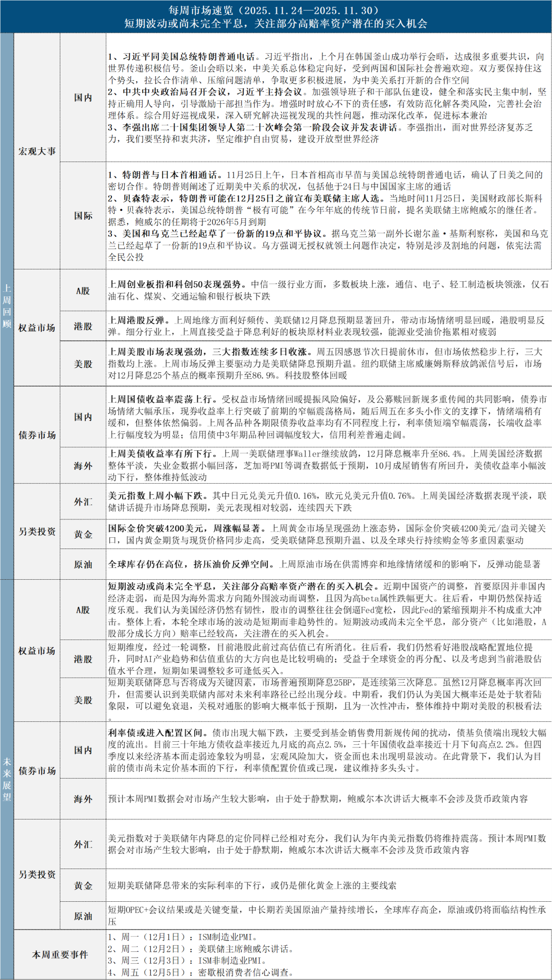The width and height of the screenshot is (552, 980).
Task: Select 另类投资 cell in 上周回顾 section
Action: pyautogui.click(x=37, y=532)
